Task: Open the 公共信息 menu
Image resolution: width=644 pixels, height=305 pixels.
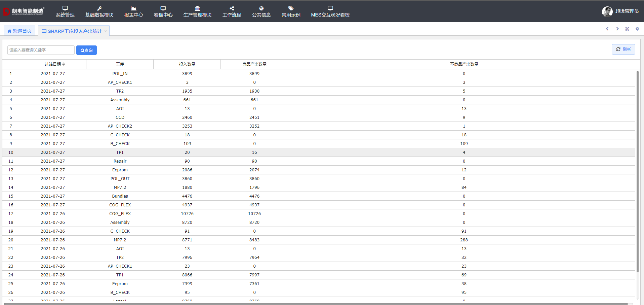Action: 261,11
